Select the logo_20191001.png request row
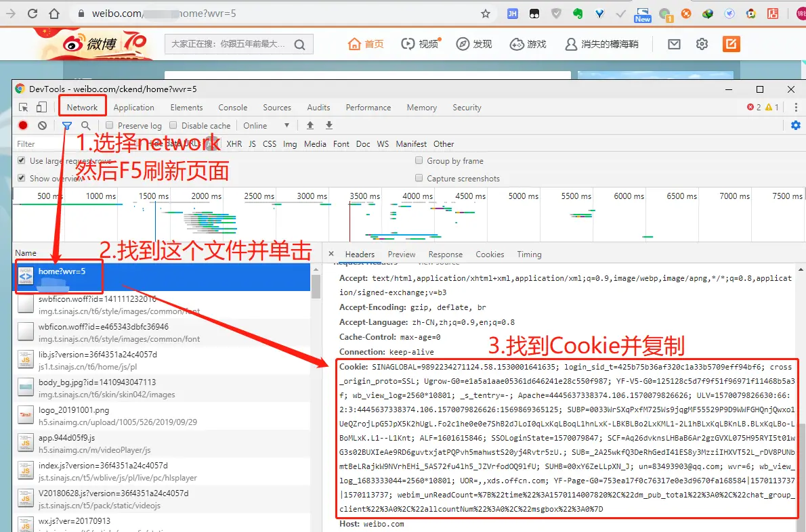 161,416
